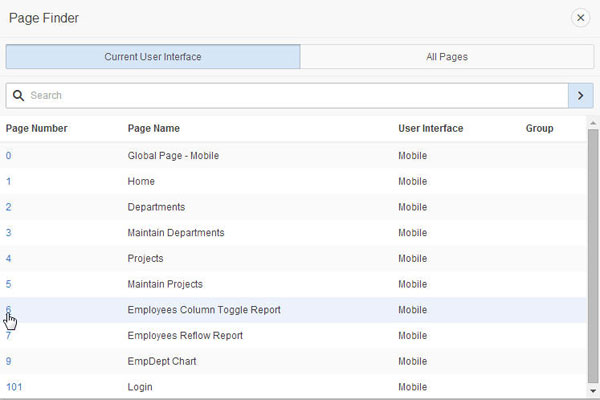Open page number 0 link
Image resolution: width=600 pixels, height=400 pixels.
(9, 156)
